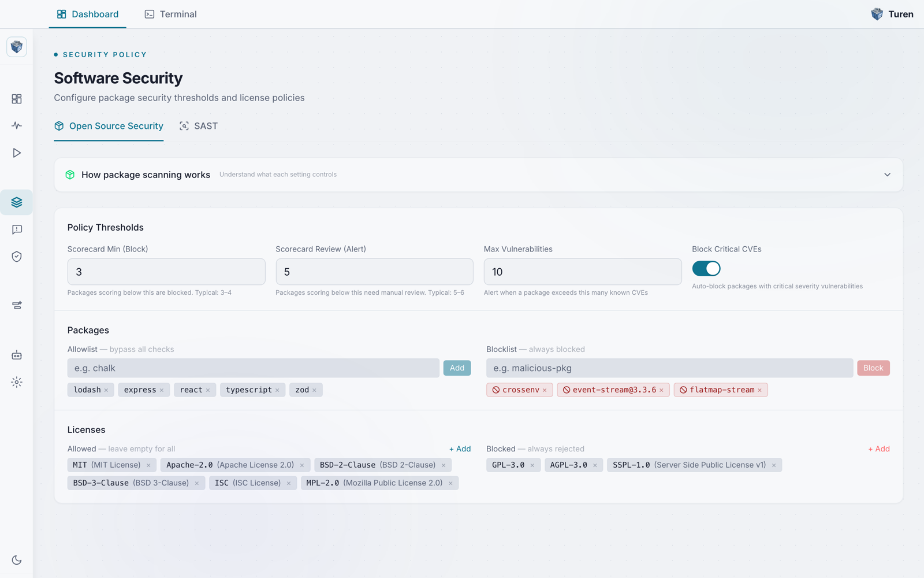The image size is (924, 578).
Task: Remove AGPL-3.0 from blocked licenses
Action: coord(595,465)
